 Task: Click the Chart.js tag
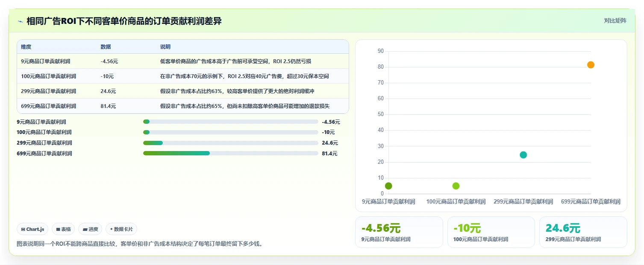(x=33, y=229)
